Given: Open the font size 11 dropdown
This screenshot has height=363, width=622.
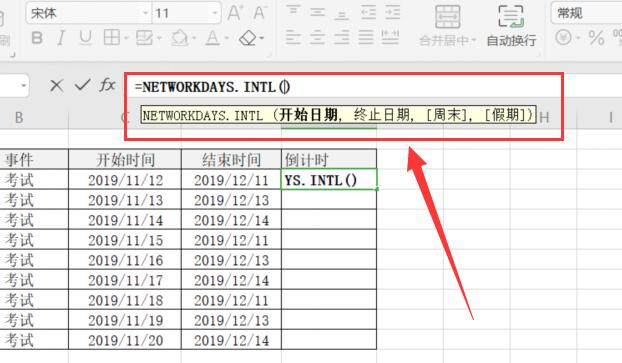Looking at the screenshot, I should (x=215, y=13).
